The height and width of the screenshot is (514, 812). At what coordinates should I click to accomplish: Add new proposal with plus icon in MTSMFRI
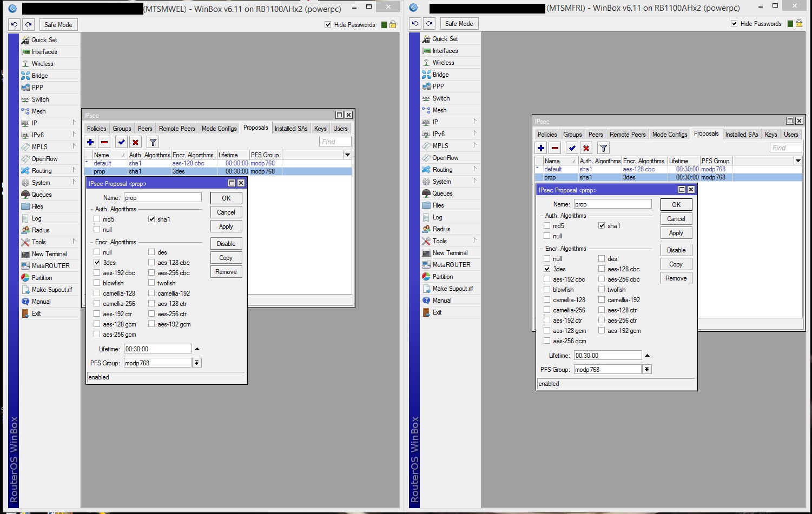(x=541, y=148)
